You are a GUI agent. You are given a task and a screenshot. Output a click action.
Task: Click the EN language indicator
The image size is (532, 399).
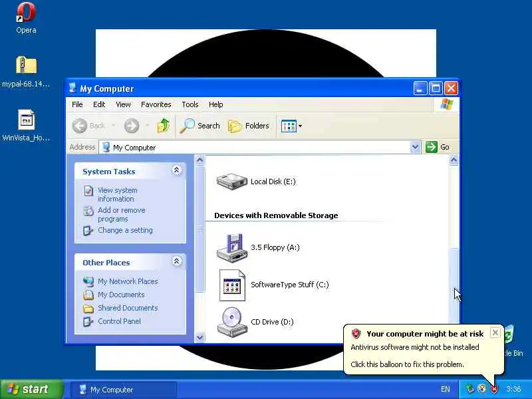tap(446, 389)
